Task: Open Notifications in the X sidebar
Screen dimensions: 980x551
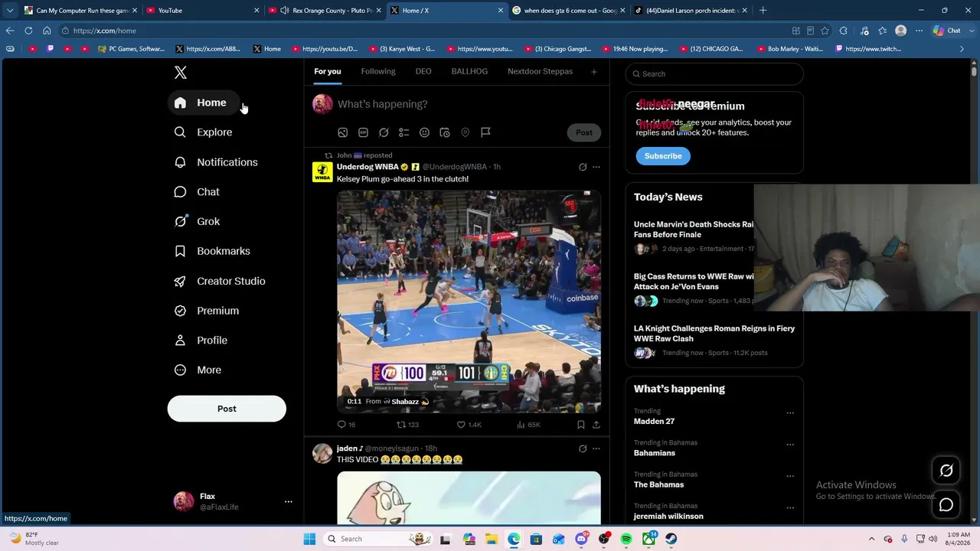Action: (x=217, y=162)
